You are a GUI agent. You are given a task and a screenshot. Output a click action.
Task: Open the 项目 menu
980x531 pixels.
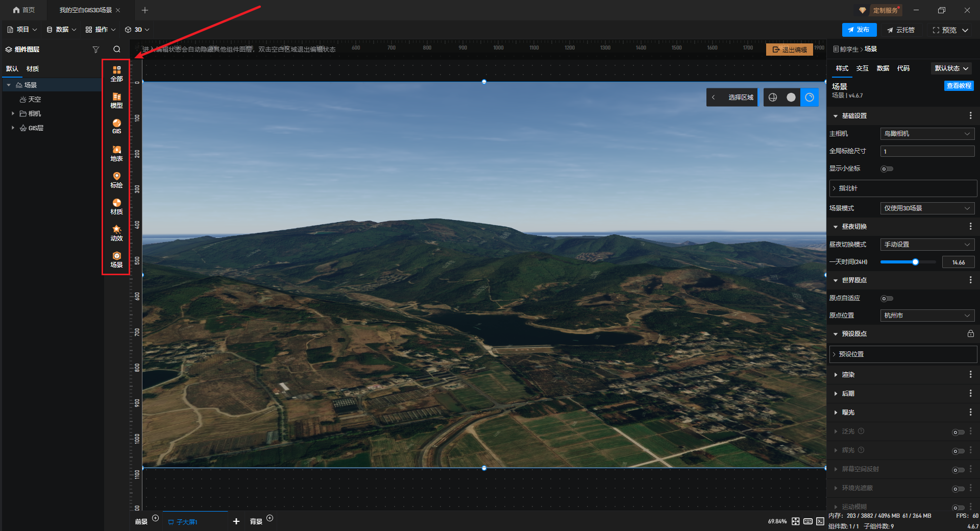[x=22, y=30]
